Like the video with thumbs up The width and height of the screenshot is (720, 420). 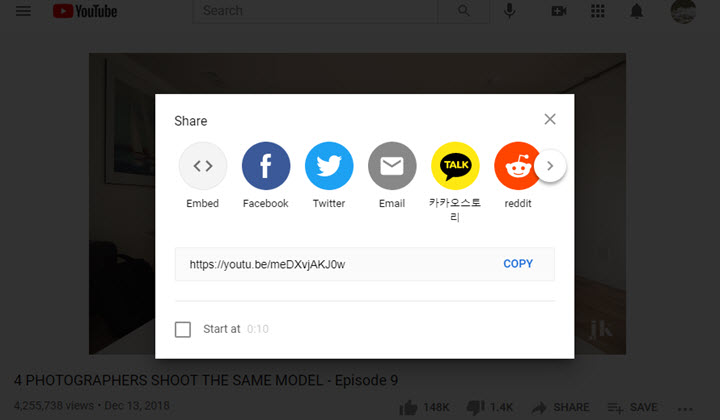tap(424, 407)
